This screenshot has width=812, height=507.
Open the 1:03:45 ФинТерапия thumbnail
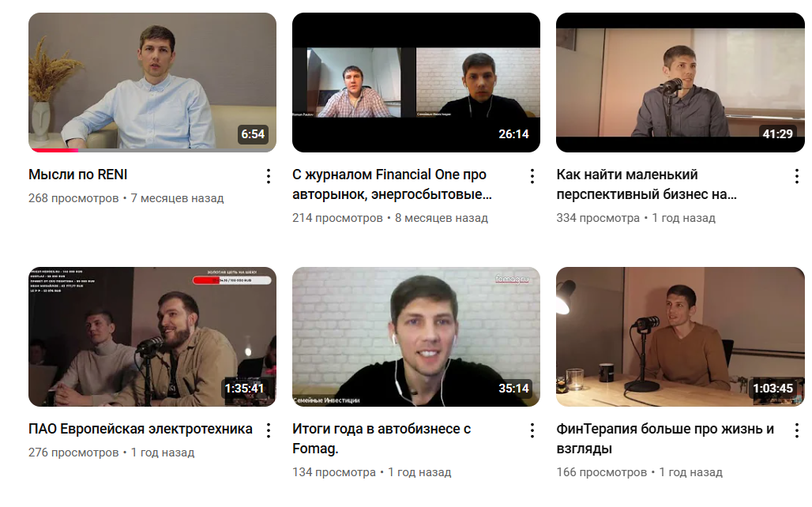click(x=680, y=336)
